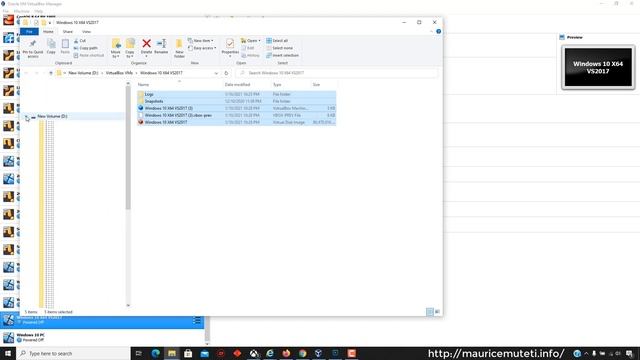Create a New folder from the ribbon
The width and height of the screenshot is (640, 360).
pos(179,47)
